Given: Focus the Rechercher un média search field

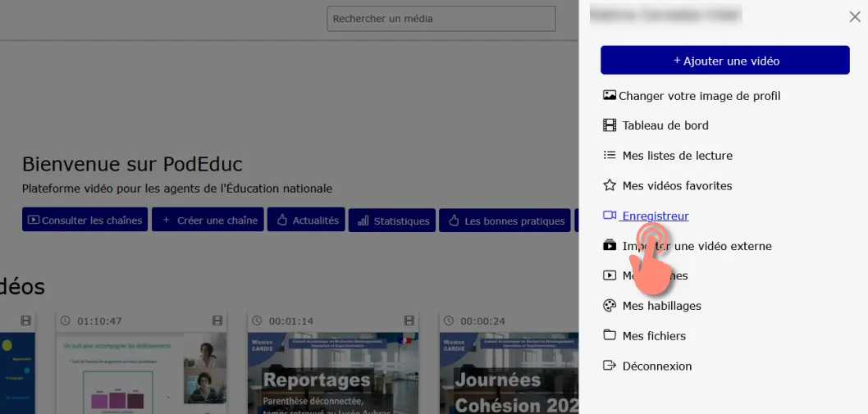Looking at the screenshot, I should click(441, 19).
